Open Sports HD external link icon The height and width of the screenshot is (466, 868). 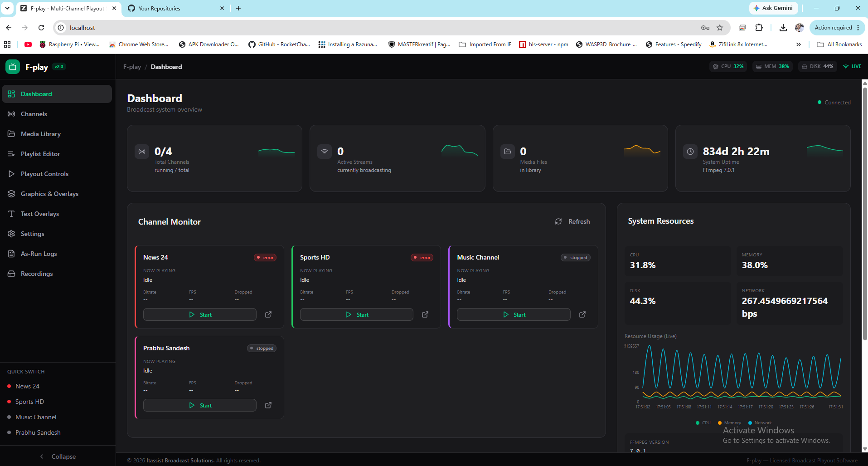coord(425,314)
